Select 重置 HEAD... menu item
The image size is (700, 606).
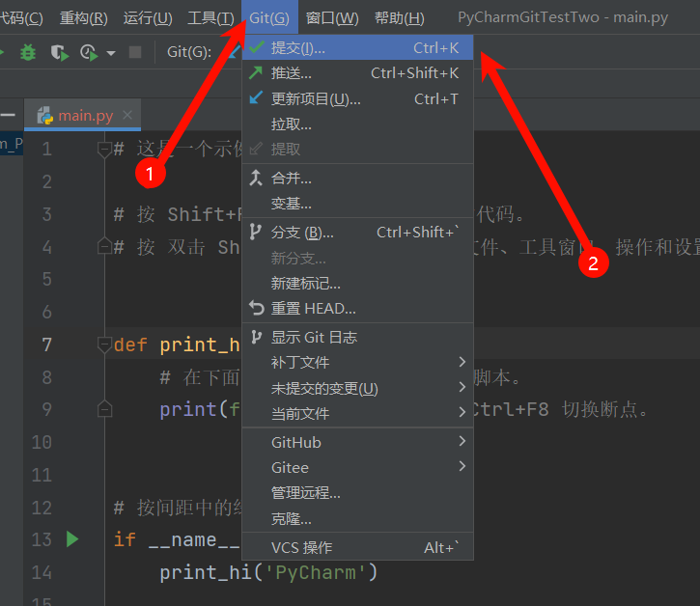pos(357,309)
